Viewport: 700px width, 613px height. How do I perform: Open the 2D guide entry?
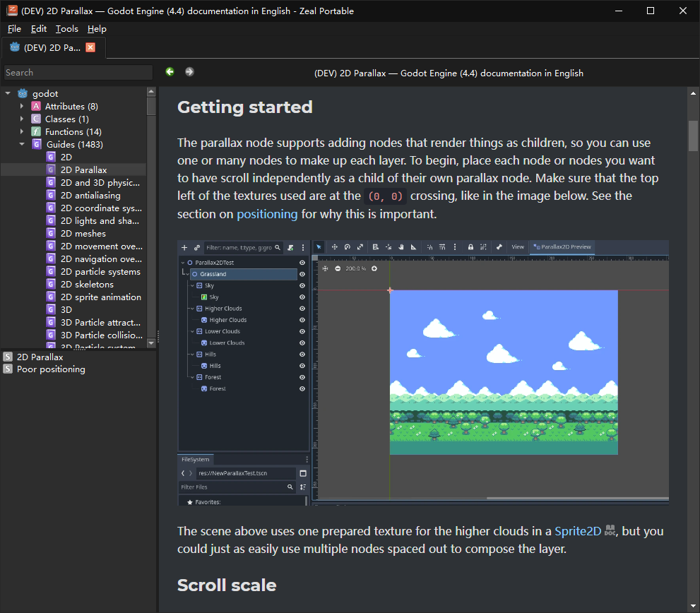coord(66,157)
